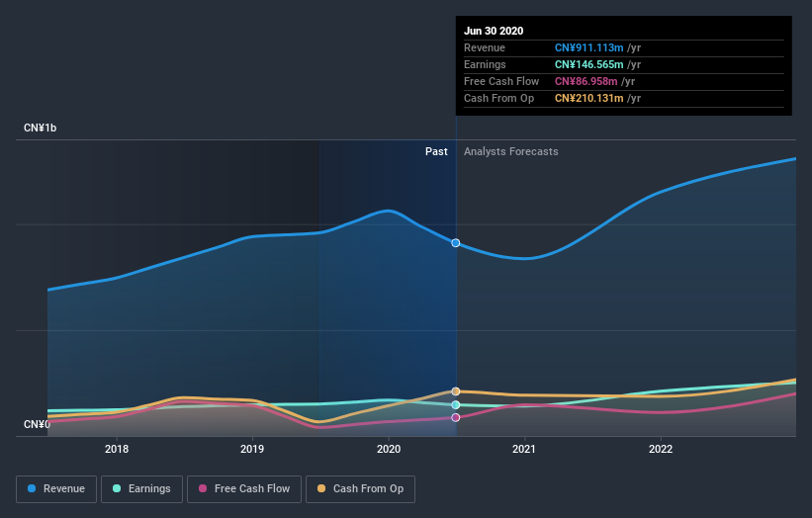Click the Earnings row label in tooltip
The image size is (812, 518).
point(485,64)
